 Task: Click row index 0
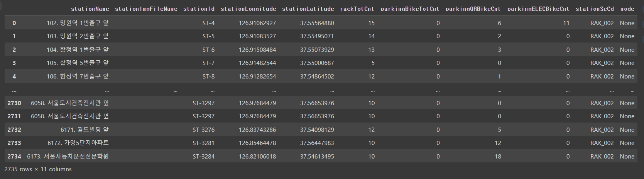[14, 23]
